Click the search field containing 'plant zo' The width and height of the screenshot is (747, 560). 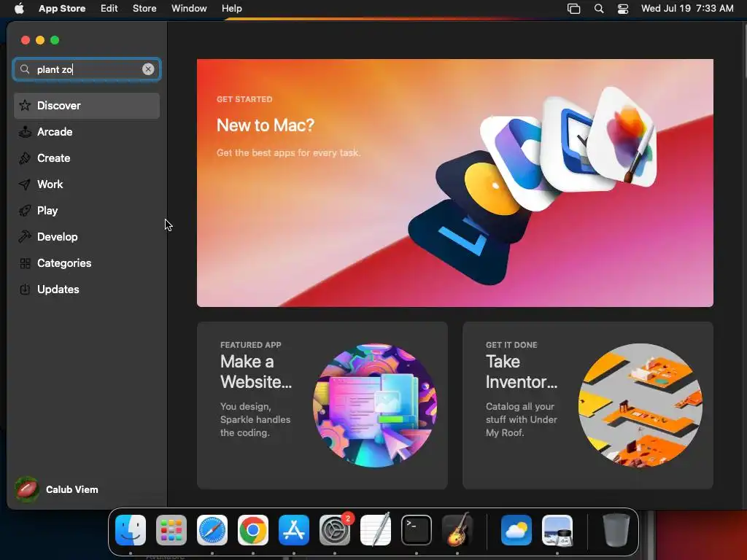tap(87, 69)
